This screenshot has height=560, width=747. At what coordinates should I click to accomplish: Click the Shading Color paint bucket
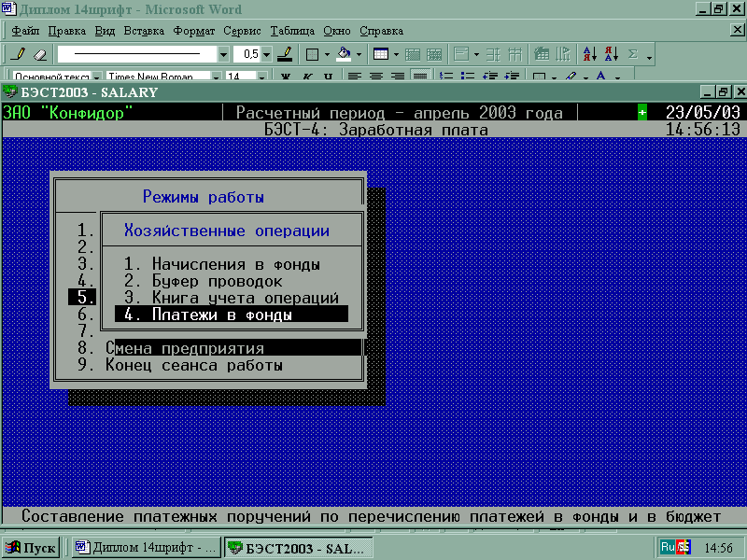(x=344, y=54)
